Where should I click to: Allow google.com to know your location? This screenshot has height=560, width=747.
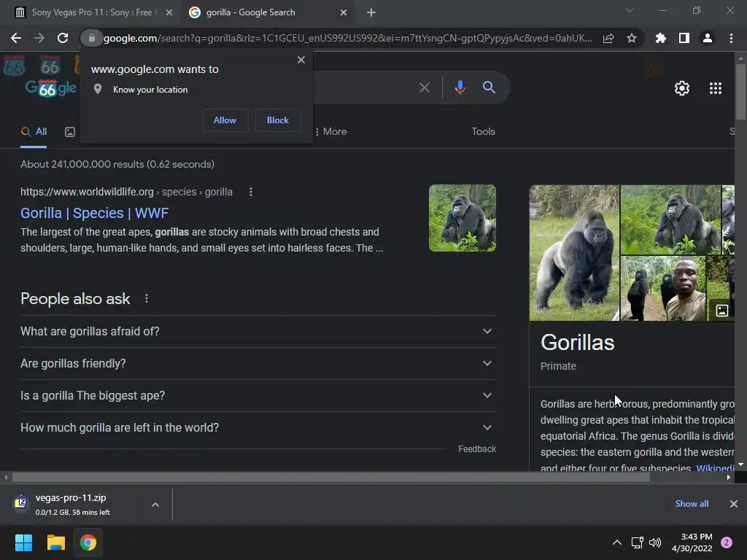225,120
